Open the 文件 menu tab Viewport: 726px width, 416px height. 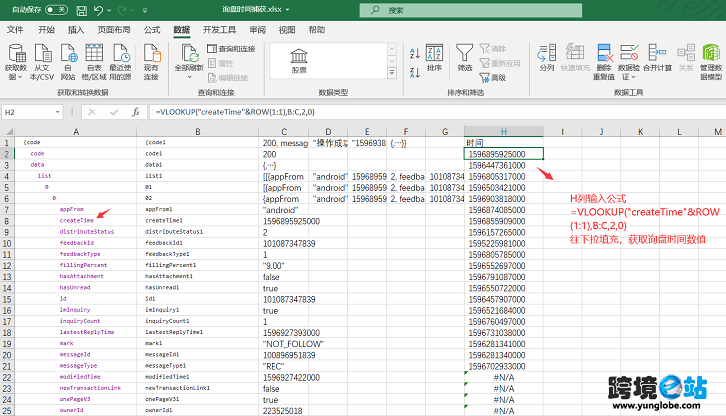15,30
